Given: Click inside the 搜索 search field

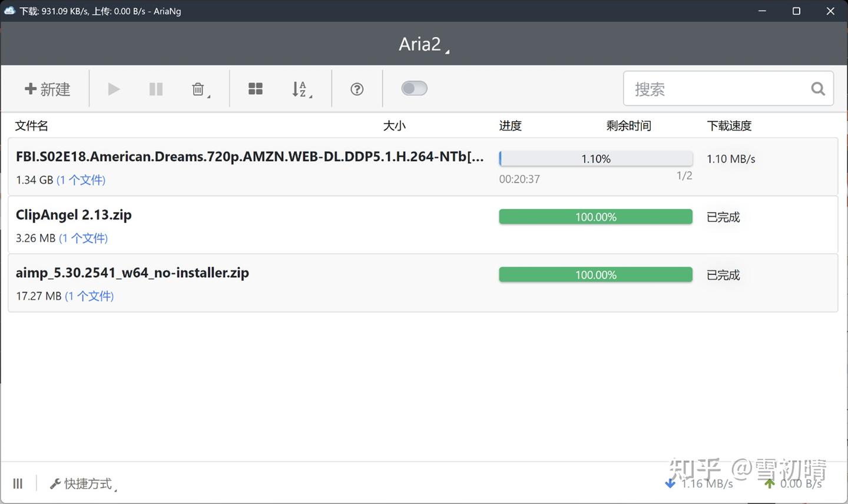Looking at the screenshot, I should (x=707, y=88).
